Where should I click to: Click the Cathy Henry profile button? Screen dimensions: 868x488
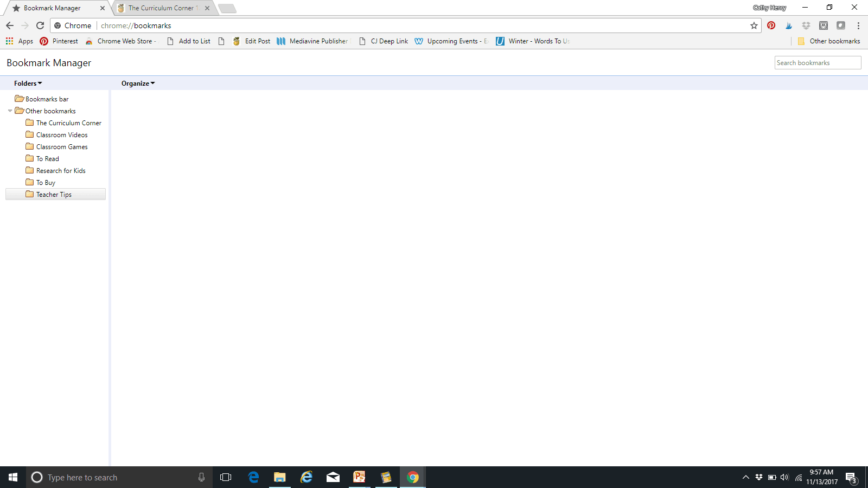click(769, 8)
